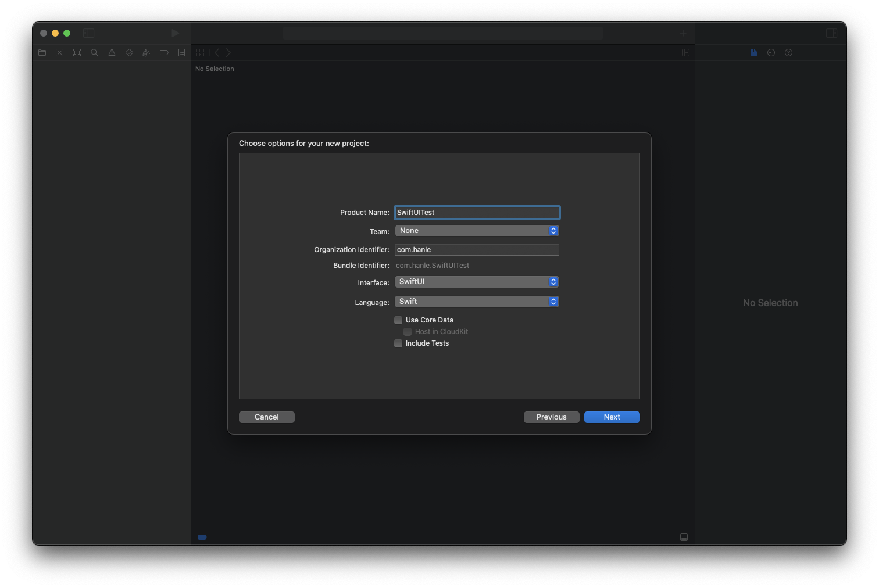Open the Report navigator

click(181, 53)
